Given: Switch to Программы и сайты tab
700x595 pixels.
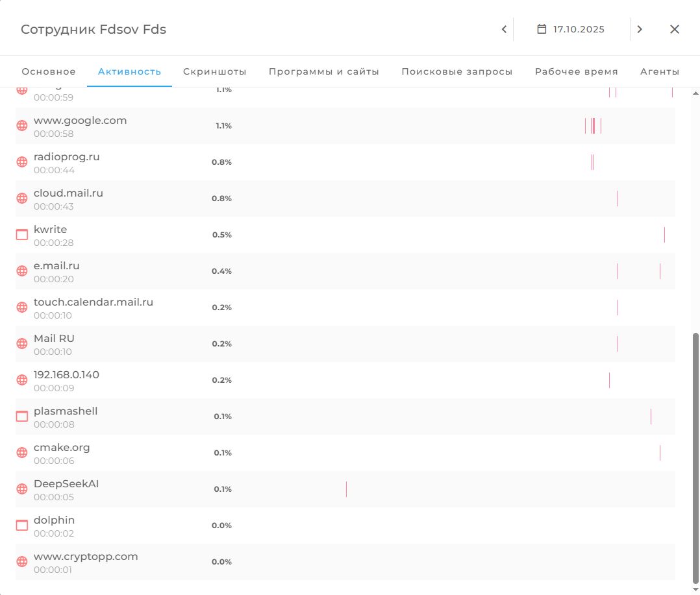Looking at the screenshot, I should pyautogui.click(x=324, y=71).
